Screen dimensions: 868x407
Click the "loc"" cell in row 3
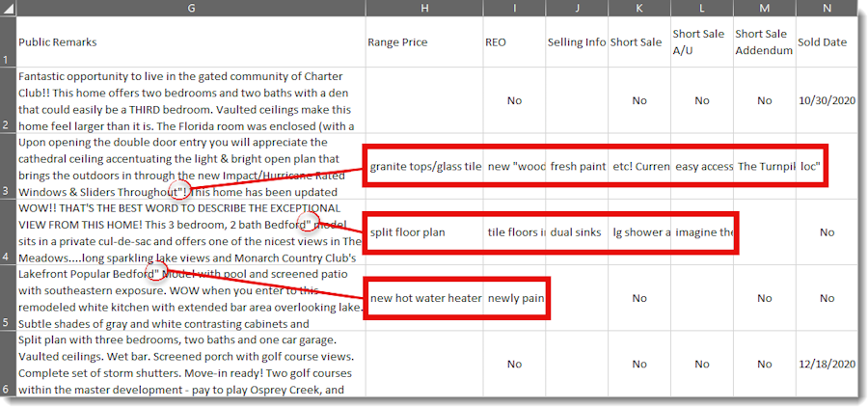[827, 166]
